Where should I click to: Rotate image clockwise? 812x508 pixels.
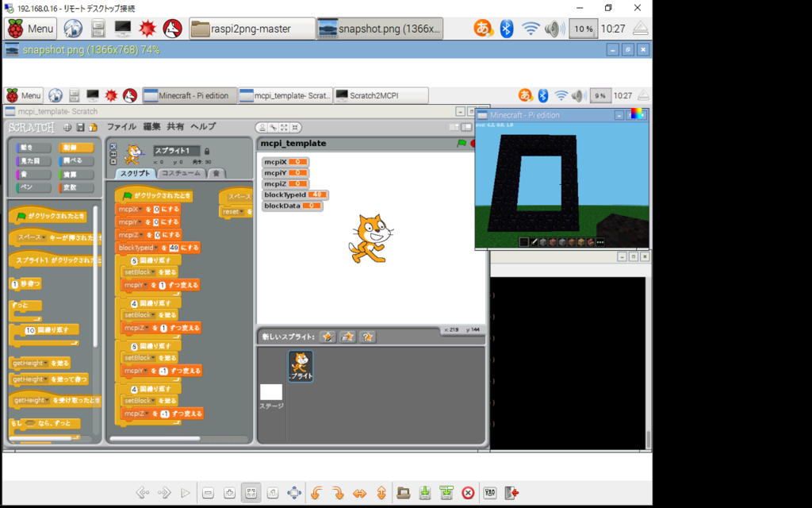338,493
